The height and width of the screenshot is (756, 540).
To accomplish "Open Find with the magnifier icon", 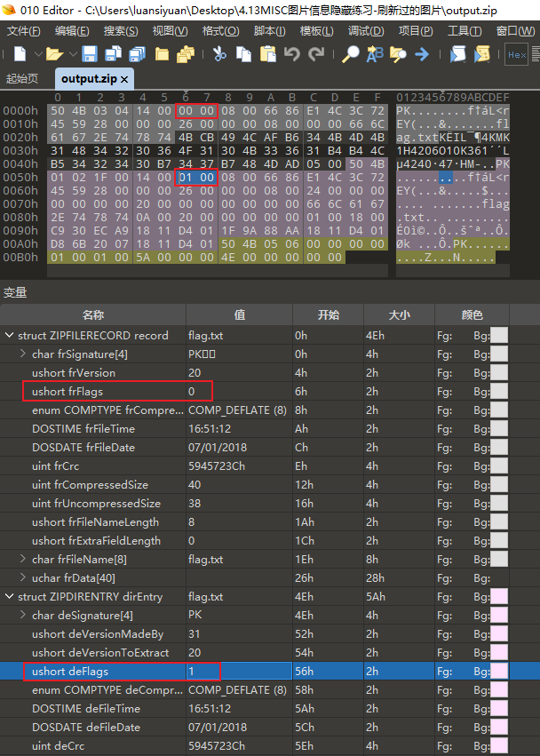I will point(351,54).
